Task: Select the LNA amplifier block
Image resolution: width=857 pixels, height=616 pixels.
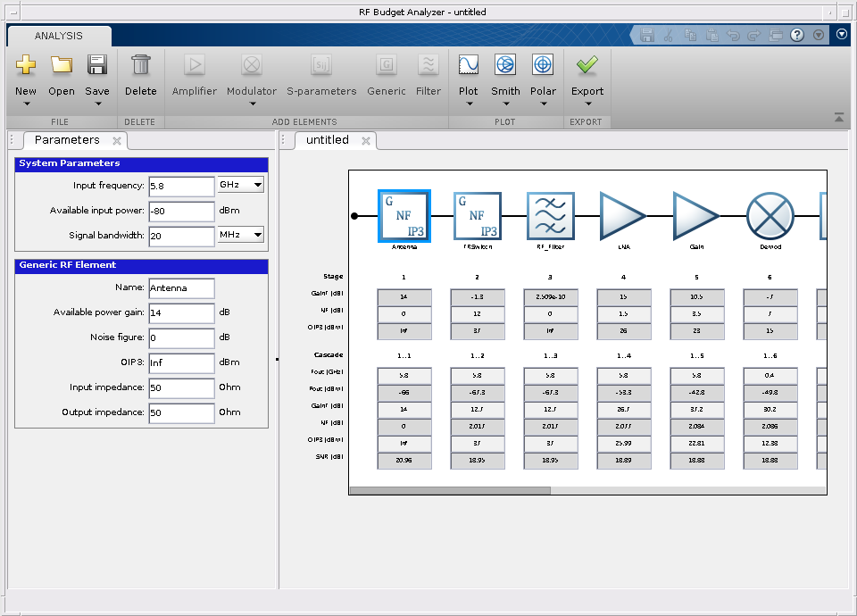Action: 623,216
